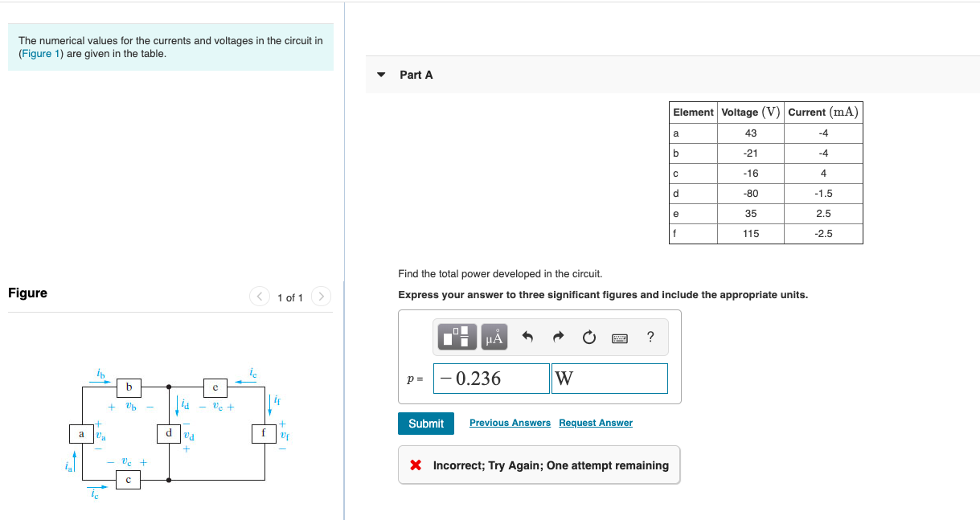Click the -0.236 answer field
This screenshot has width=980, height=520.
coord(490,378)
